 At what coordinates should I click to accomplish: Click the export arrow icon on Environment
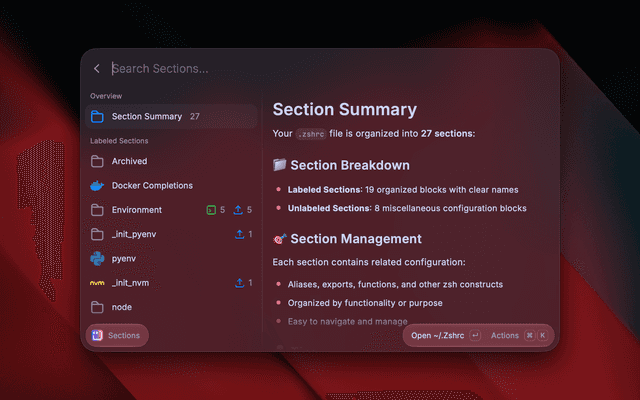[238, 210]
